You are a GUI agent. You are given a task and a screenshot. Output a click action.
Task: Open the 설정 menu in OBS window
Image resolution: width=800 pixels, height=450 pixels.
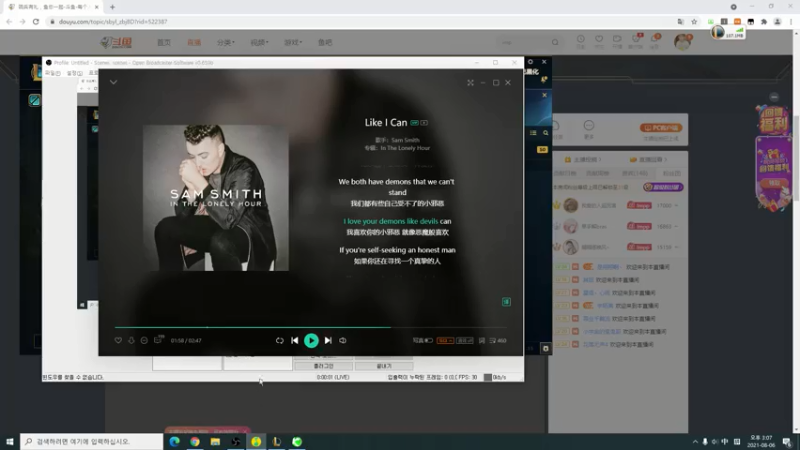pos(74,73)
